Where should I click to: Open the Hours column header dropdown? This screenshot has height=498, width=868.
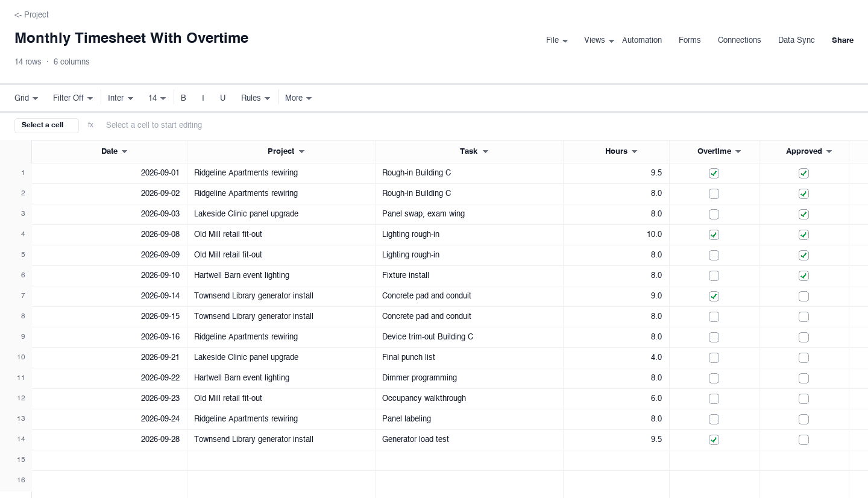click(635, 151)
